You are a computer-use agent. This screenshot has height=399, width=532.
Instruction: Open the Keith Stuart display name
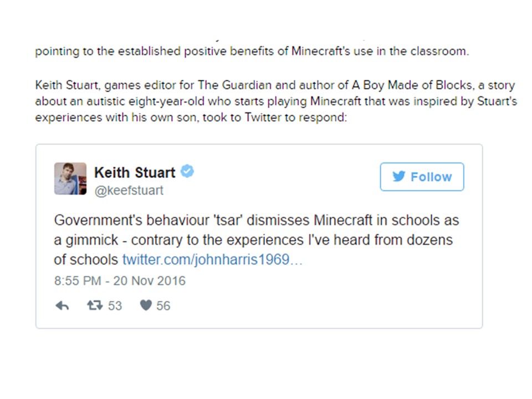(x=135, y=172)
